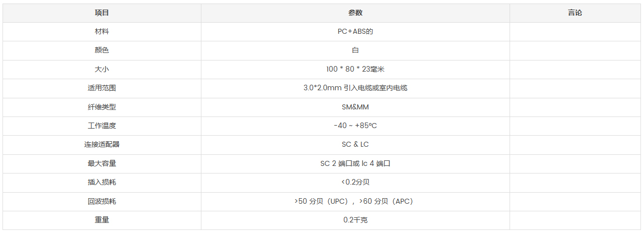Screen dimensions: 644x234
Task: Click the 连接适配器 row label
Action: tap(102, 145)
